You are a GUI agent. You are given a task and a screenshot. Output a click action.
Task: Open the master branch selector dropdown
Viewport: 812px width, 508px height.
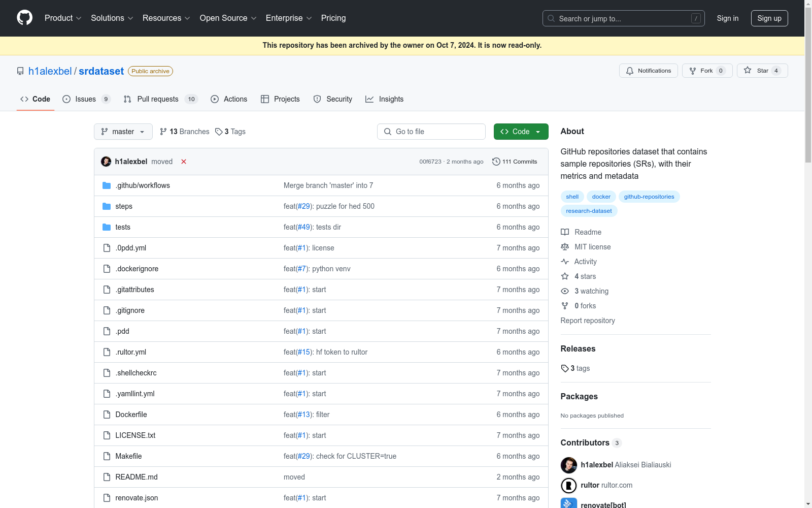point(123,132)
